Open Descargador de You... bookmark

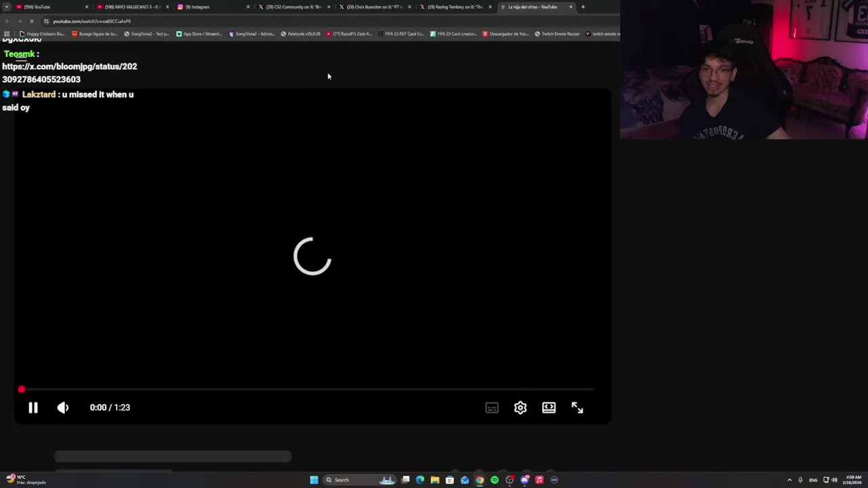[x=505, y=34]
